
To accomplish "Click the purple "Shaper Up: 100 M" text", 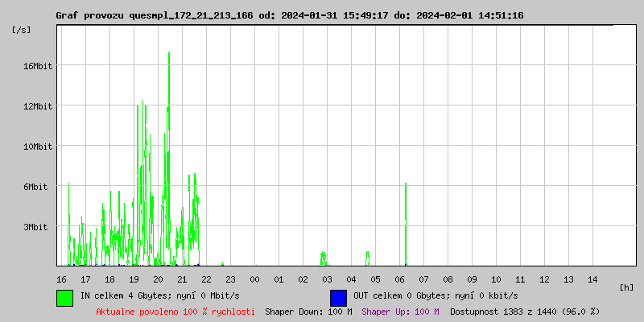I will click(400, 312).
